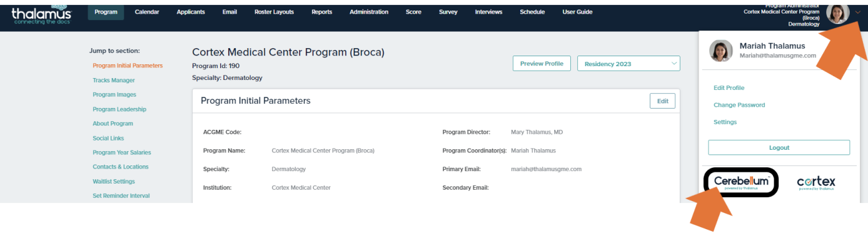Viewport: 868px width, 236px height.
Task: Click the Preview Profile button
Action: click(x=542, y=64)
